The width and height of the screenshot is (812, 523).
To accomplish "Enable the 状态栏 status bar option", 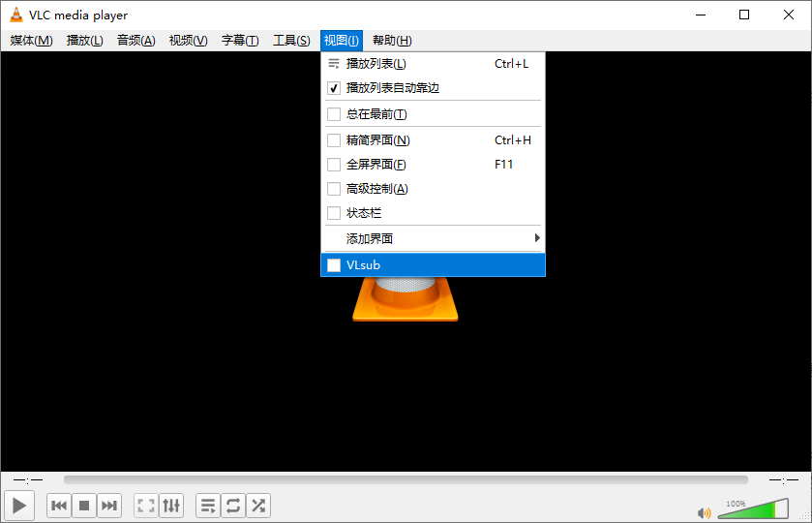I will 334,213.
